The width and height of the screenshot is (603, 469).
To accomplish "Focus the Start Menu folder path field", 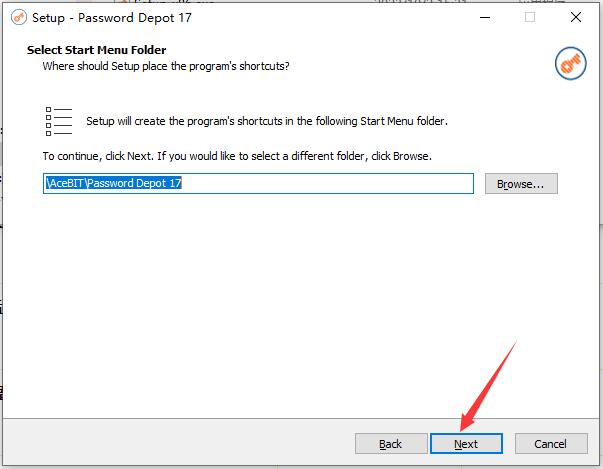I will [258, 183].
